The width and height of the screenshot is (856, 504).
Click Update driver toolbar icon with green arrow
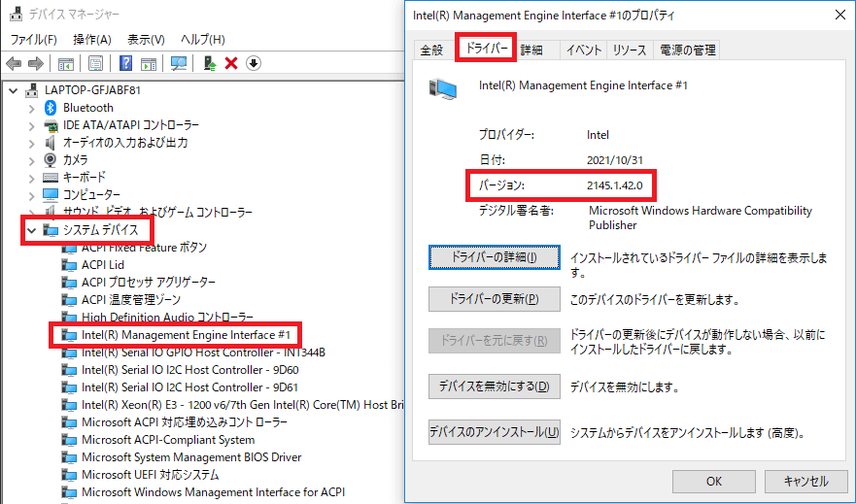(x=210, y=64)
